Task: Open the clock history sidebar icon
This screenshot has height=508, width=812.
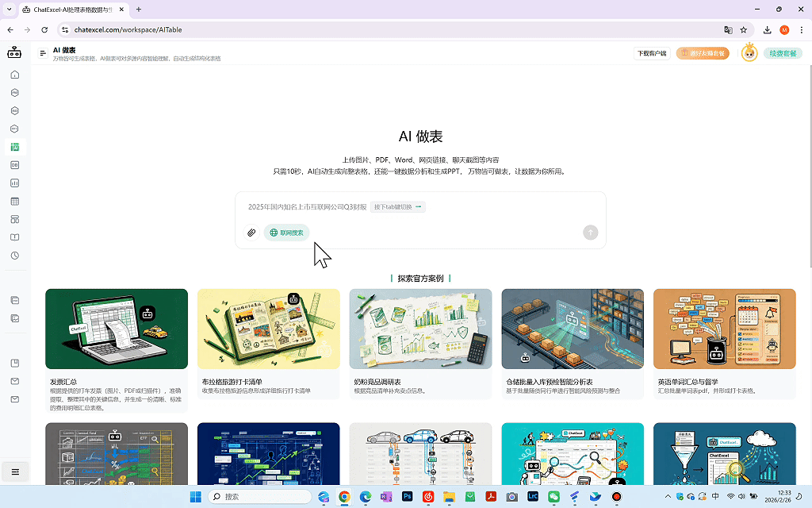Action: point(15,256)
